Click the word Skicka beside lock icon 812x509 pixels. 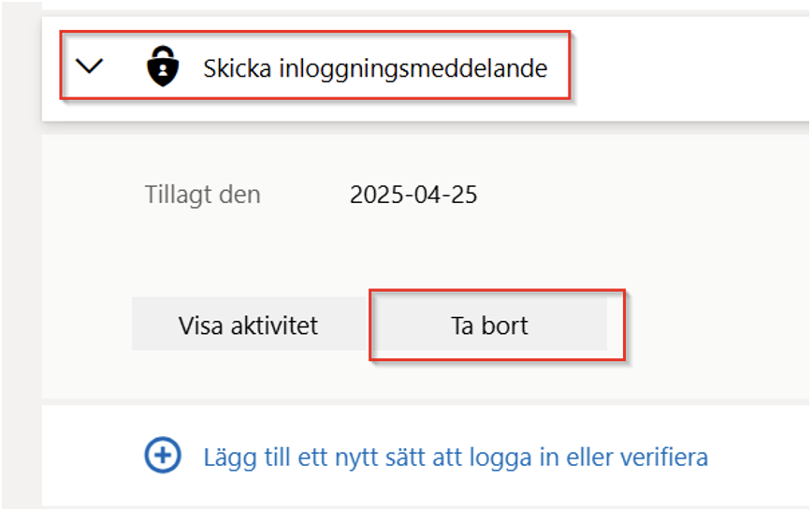click(237, 68)
